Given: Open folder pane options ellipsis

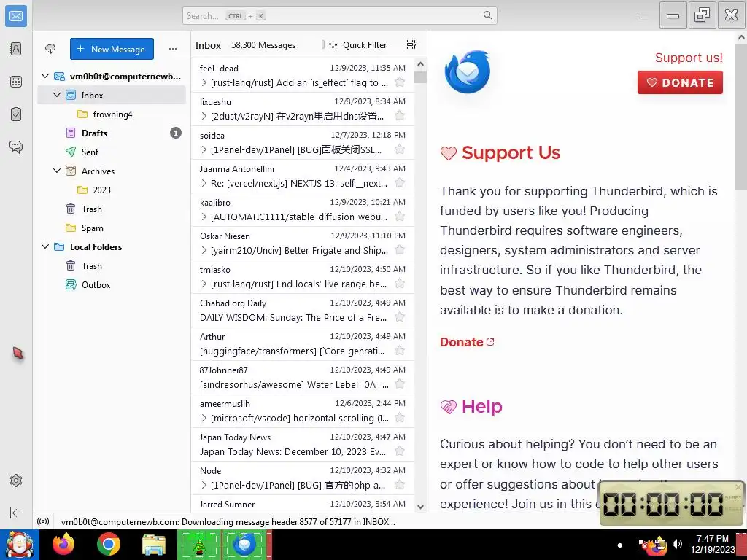Looking at the screenshot, I should pyautogui.click(x=172, y=49).
